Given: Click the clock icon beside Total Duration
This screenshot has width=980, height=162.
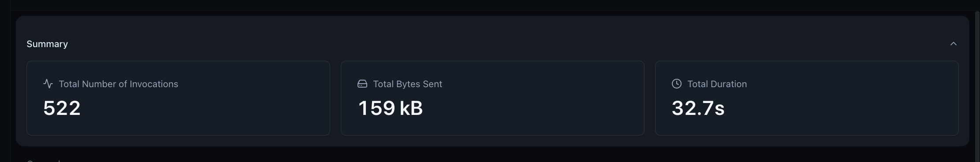Looking at the screenshot, I should pyautogui.click(x=677, y=84).
